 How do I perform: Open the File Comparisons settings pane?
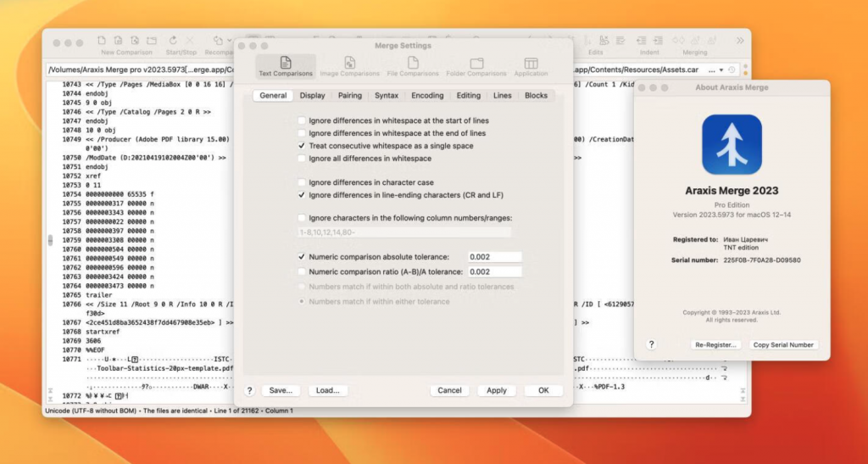(413, 66)
